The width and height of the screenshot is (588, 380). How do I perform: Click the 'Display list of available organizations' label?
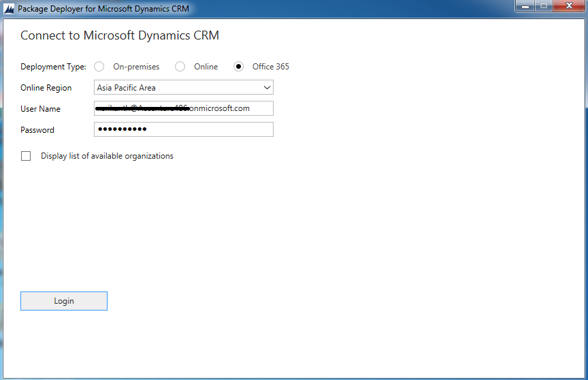107,156
